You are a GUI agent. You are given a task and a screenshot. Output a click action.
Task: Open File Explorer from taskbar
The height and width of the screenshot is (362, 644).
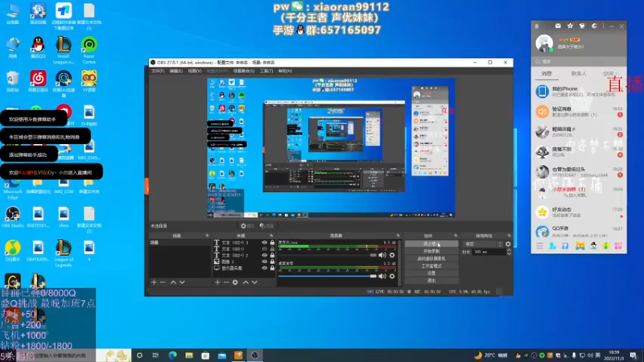pos(189,356)
